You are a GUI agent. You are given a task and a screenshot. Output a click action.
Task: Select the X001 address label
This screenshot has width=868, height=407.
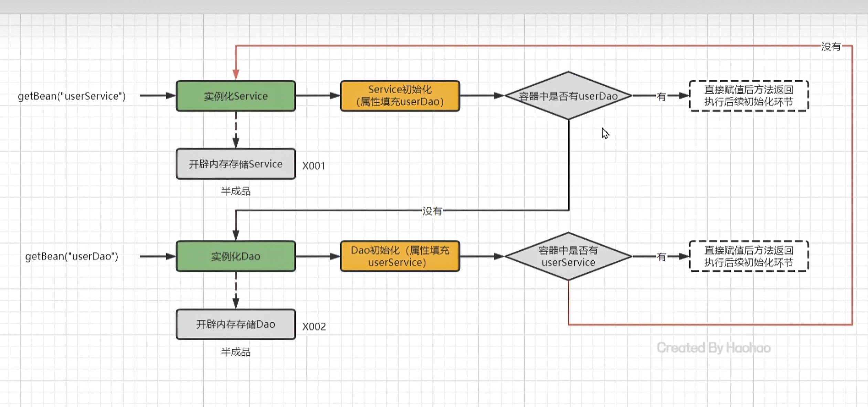[x=314, y=166]
